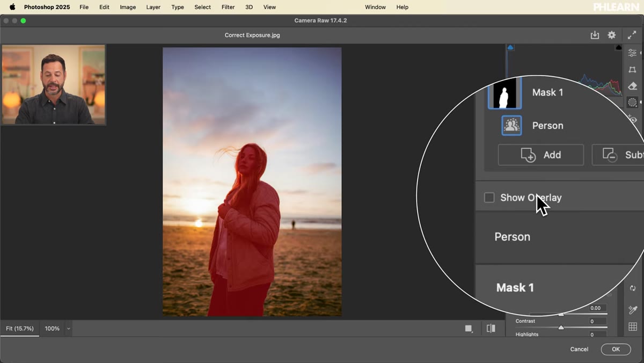Open the Photoshop 2025 application menu

(x=47, y=7)
